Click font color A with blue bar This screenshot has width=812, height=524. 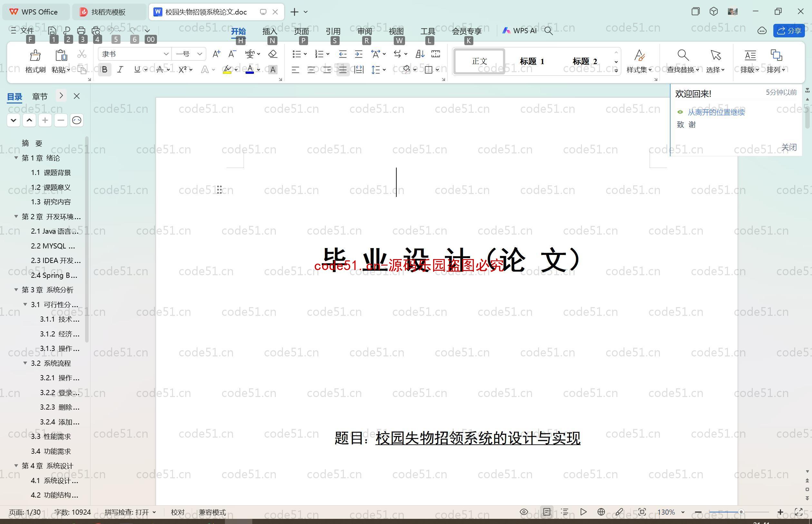click(x=250, y=70)
